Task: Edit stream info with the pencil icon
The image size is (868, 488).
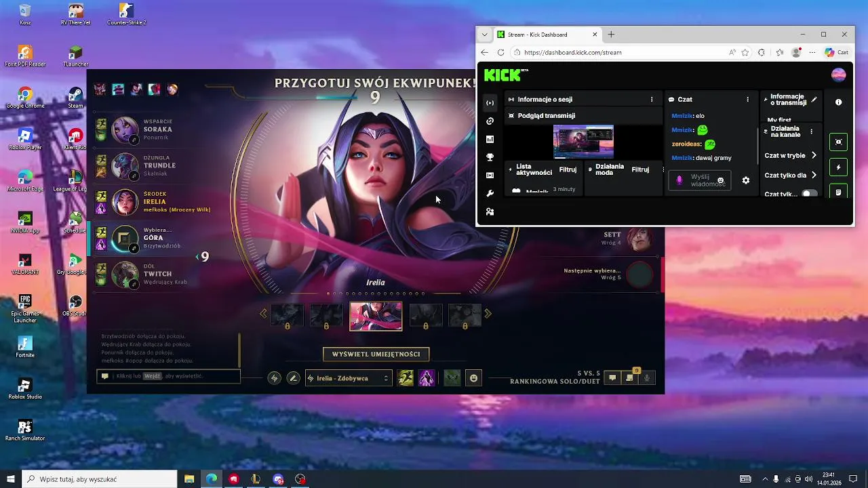Action: coord(814,100)
